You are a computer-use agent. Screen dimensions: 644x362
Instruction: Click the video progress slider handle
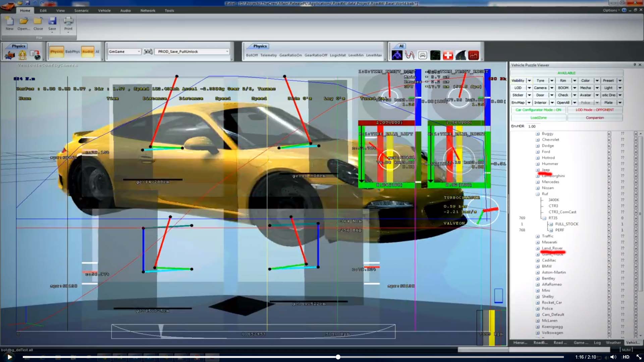338,357
